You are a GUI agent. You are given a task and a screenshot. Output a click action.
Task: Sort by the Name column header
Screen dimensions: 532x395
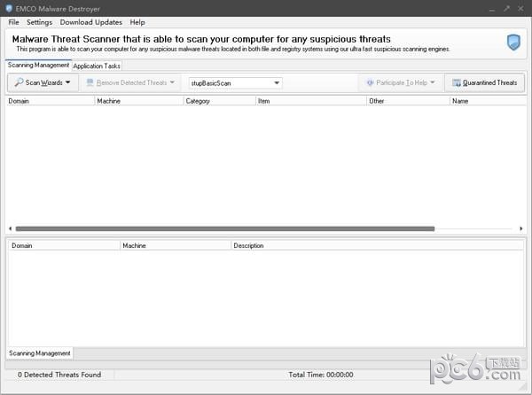(x=488, y=101)
